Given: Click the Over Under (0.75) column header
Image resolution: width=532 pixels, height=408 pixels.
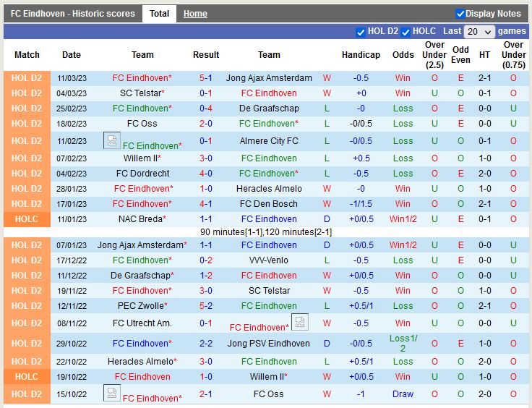Looking at the screenshot, I should coord(513,55).
